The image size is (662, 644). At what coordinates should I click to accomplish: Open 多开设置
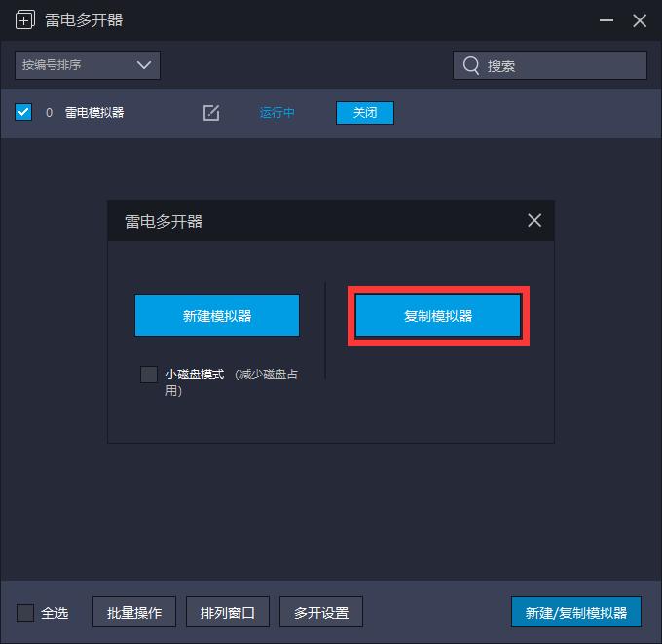click(x=321, y=612)
